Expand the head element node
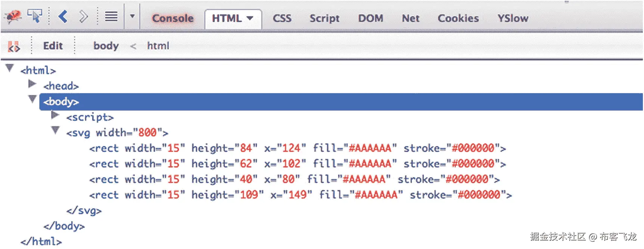The height and width of the screenshot is (249, 644). coord(32,84)
